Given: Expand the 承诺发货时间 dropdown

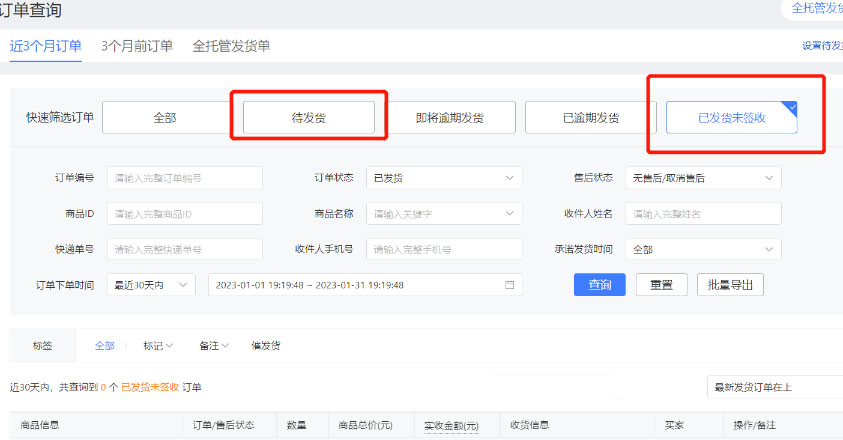Looking at the screenshot, I should tap(703, 250).
